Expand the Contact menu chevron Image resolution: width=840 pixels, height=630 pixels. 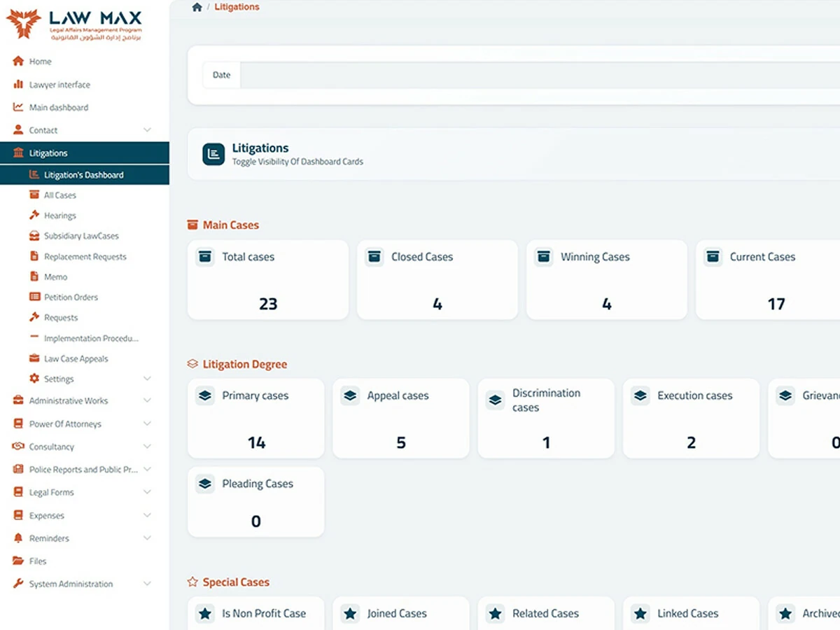(147, 130)
